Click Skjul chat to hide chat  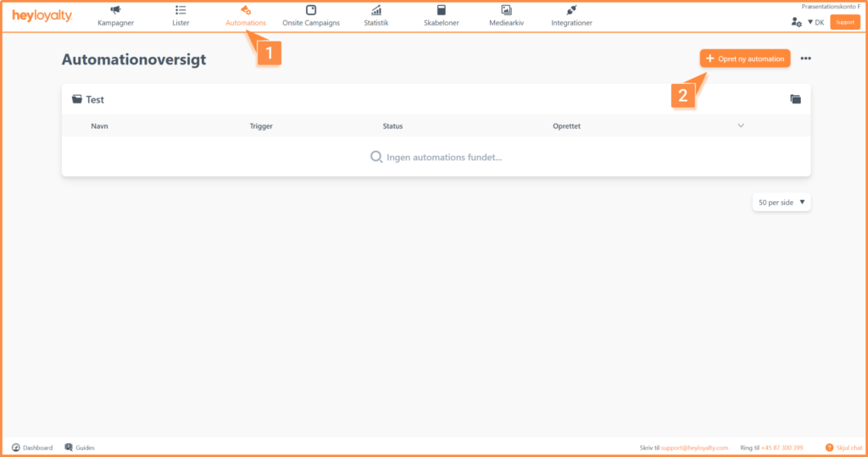tap(842, 448)
